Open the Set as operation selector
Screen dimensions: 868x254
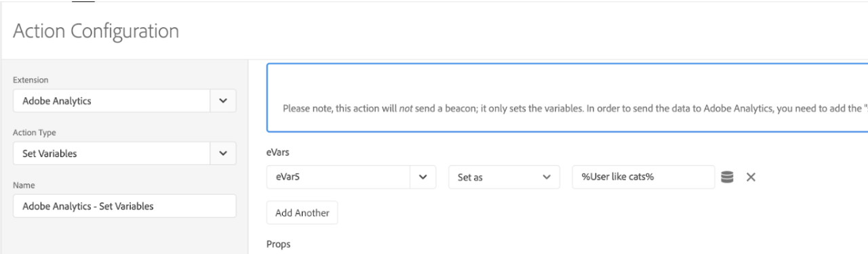tap(504, 177)
